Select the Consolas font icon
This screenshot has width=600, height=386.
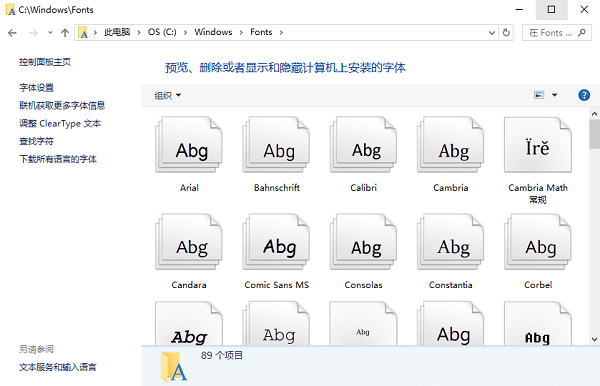364,242
